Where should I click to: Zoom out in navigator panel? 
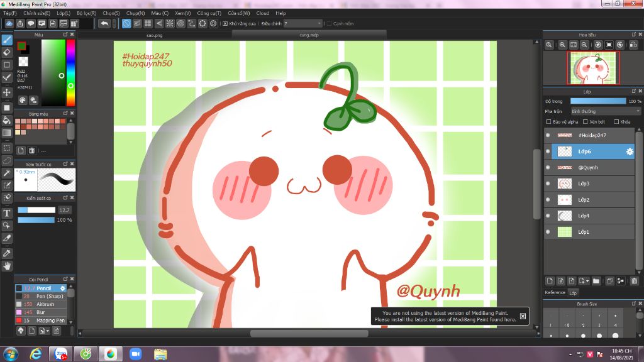tap(584, 45)
